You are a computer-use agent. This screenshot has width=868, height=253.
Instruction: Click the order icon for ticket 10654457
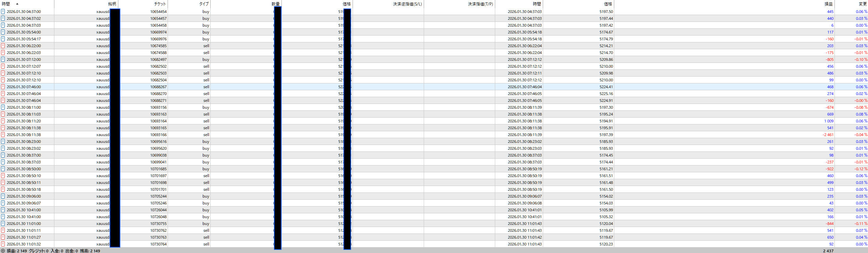pos(3,18)
